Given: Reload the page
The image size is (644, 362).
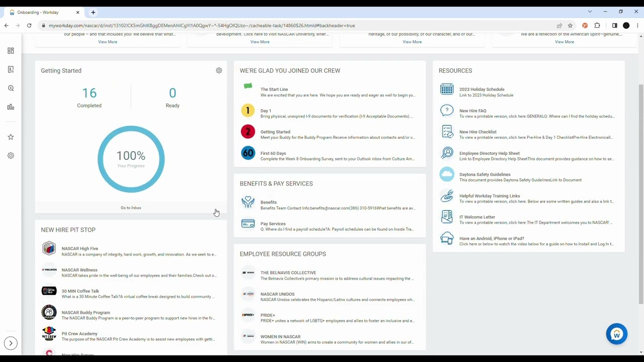Looking at the screenshot, I should (x=29, y=25).
